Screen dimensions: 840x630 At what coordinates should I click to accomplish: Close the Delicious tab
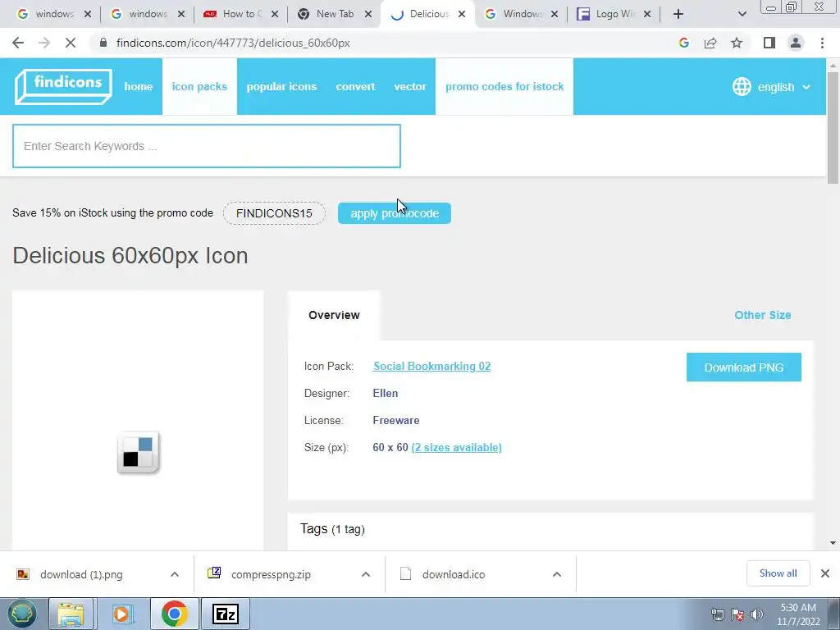pos(462,14)
